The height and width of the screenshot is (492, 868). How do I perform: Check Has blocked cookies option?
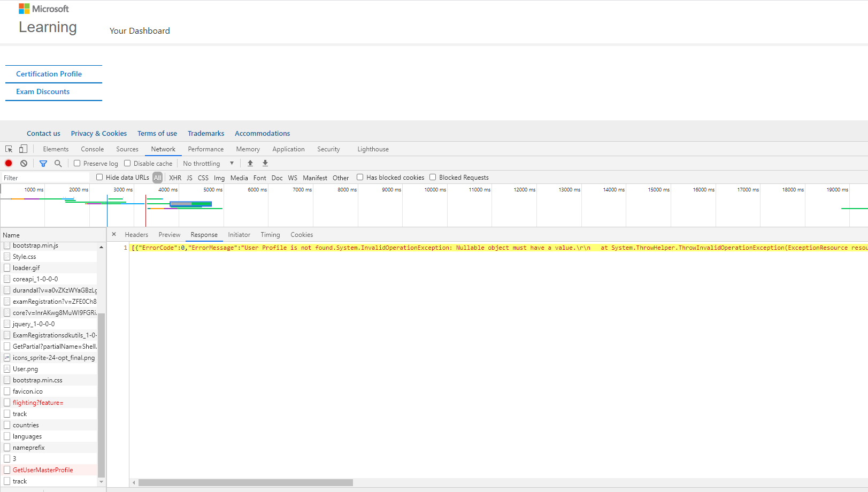[x=360, y=177]
